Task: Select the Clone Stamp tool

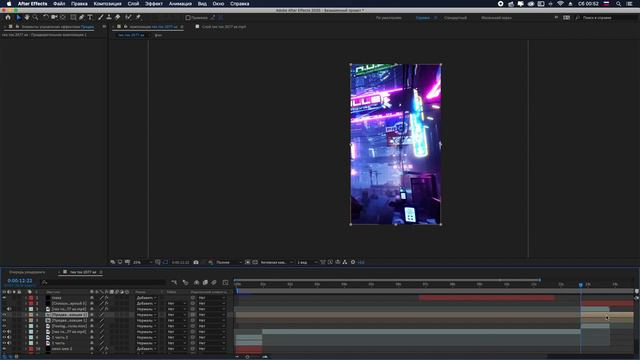Action: point(109,18)
